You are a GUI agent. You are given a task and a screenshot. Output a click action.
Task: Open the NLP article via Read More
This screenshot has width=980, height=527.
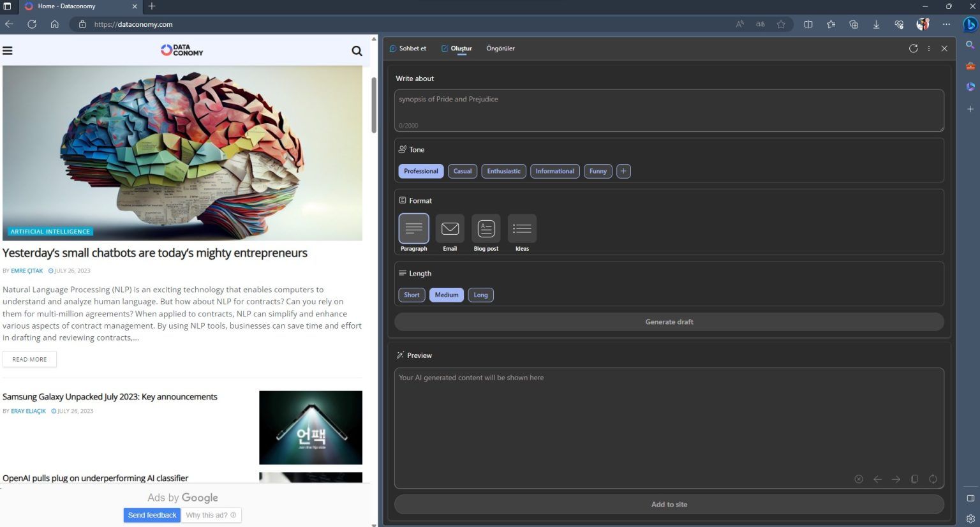click(29, 359)
